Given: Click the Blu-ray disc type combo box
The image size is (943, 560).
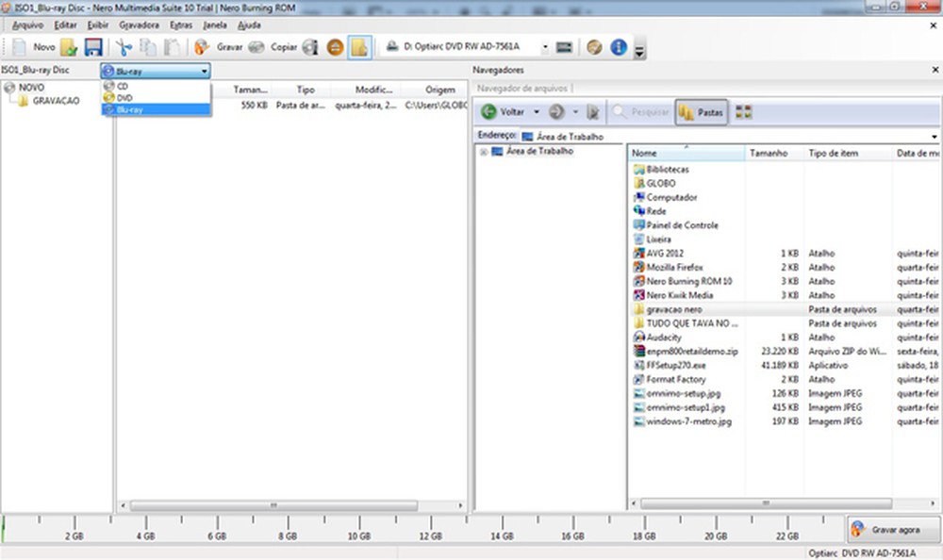Looking at the screenshot, I should (x=156, y=71).
